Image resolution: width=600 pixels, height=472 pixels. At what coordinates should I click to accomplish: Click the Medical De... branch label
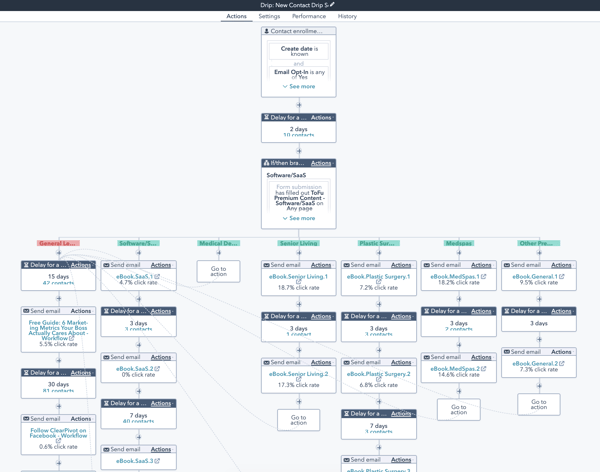click(218, 243)
